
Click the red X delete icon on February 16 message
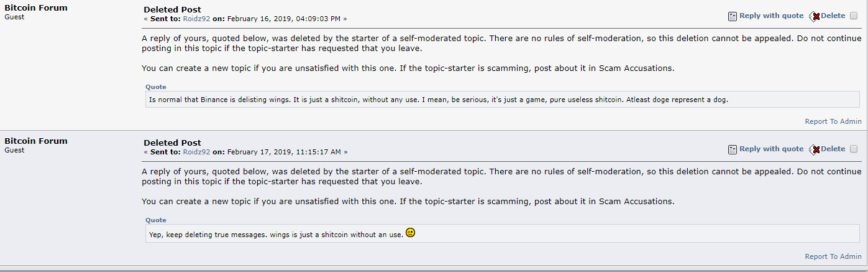815,16
